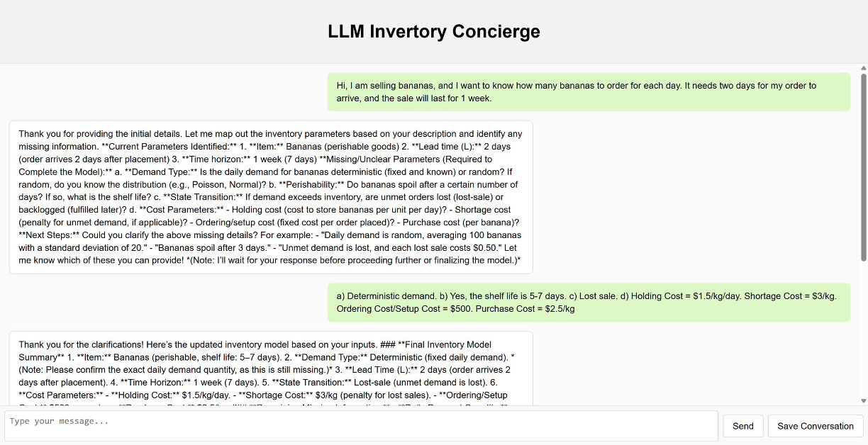
Task: Click the Save Conversation button
Action: [x=815, y=426]
